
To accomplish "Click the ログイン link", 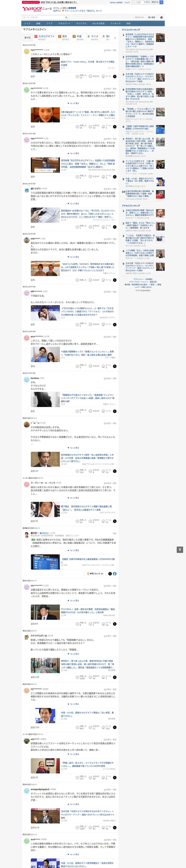I will [x=57, y=11].
